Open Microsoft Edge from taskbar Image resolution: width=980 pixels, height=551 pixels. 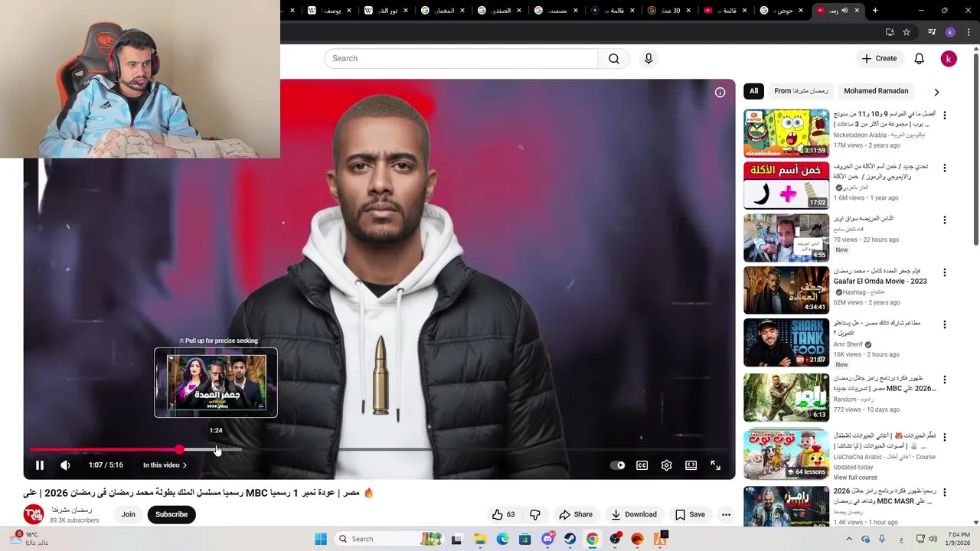click(x=502, y=539)
